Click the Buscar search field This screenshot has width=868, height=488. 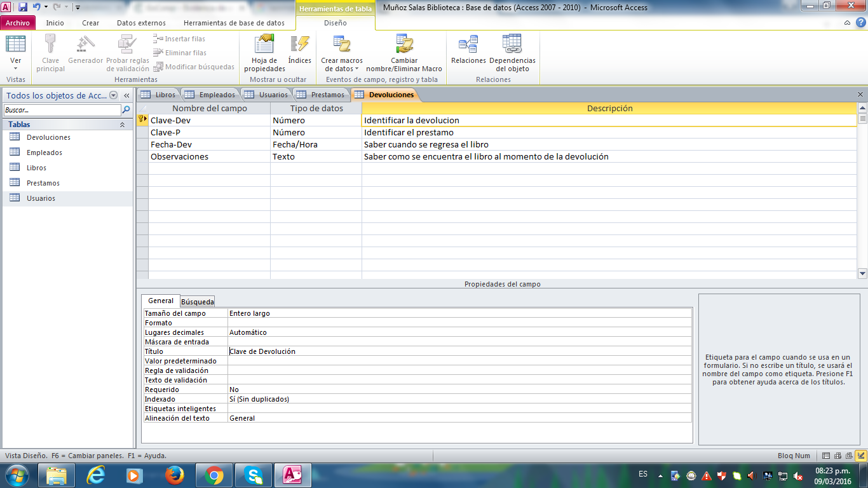[x=62, y=110]
